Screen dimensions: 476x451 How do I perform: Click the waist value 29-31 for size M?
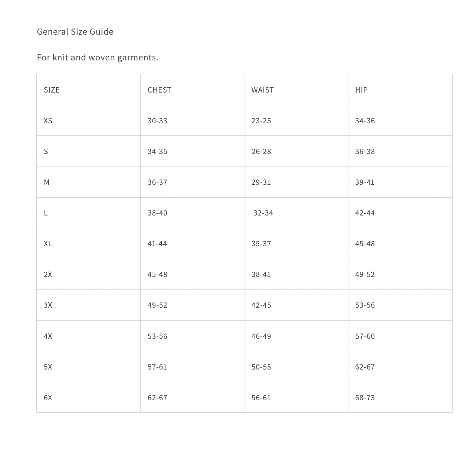pos(261,182)
